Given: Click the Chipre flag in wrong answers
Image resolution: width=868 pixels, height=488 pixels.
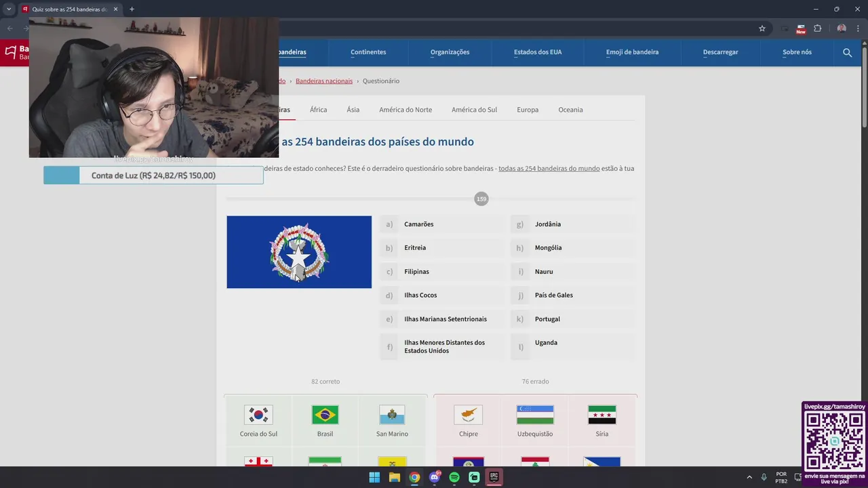Looking at the screenshot, I should 468,415.
